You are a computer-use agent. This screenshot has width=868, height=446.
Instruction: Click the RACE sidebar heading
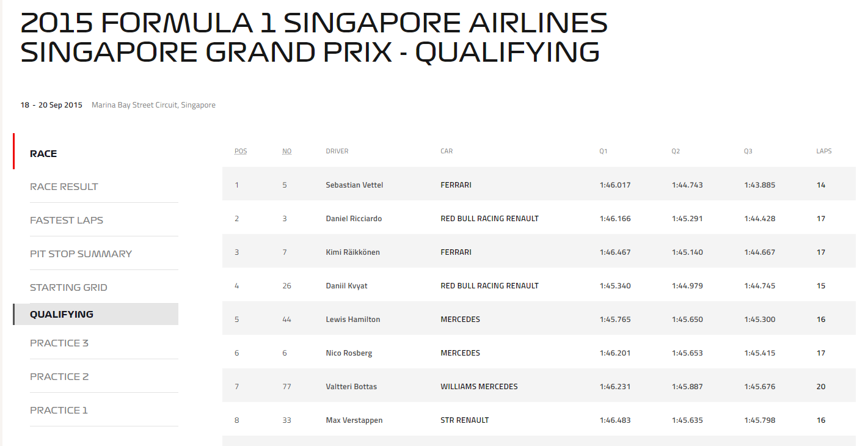click(x=43, y=154)
